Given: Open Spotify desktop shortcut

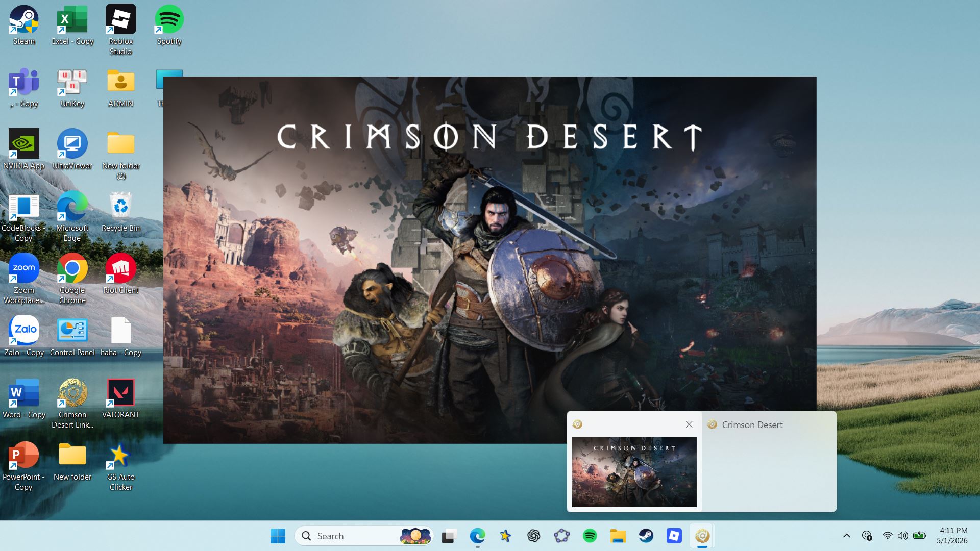Looking at the screenshot, I should [169, 25].
